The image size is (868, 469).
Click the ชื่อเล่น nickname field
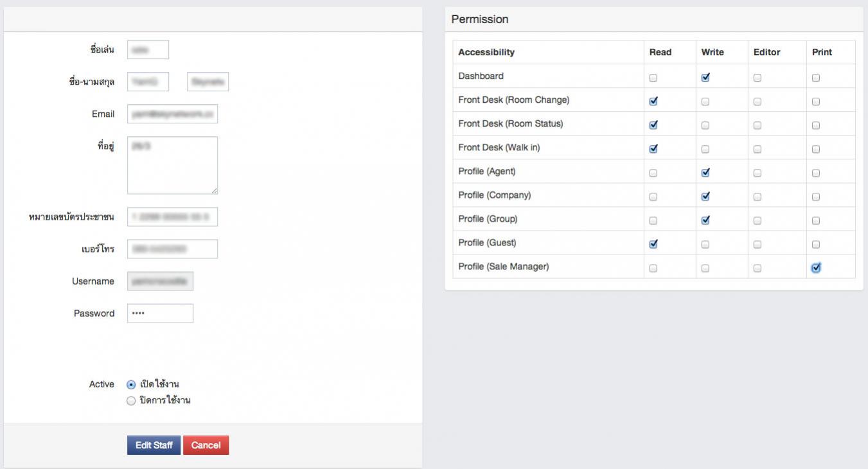(148, 49)
